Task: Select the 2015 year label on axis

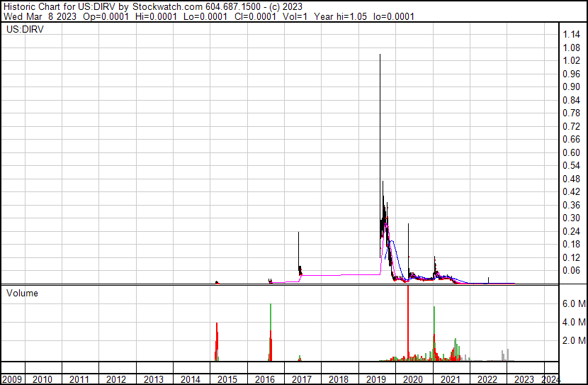Action: coord(227,379)
